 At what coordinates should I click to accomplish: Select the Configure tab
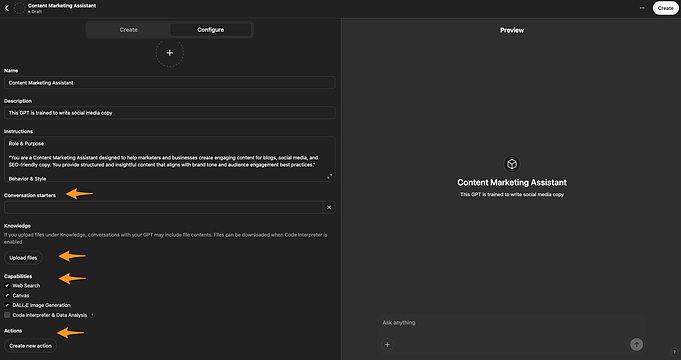(211, 30)
